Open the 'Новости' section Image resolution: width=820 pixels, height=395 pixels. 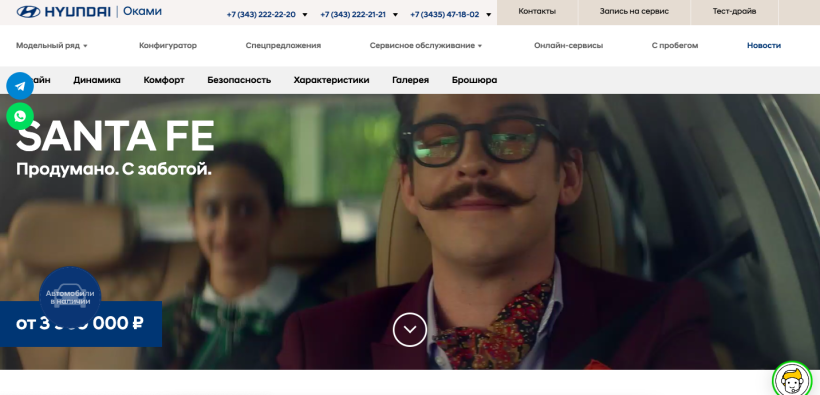[x=764, y=46]
